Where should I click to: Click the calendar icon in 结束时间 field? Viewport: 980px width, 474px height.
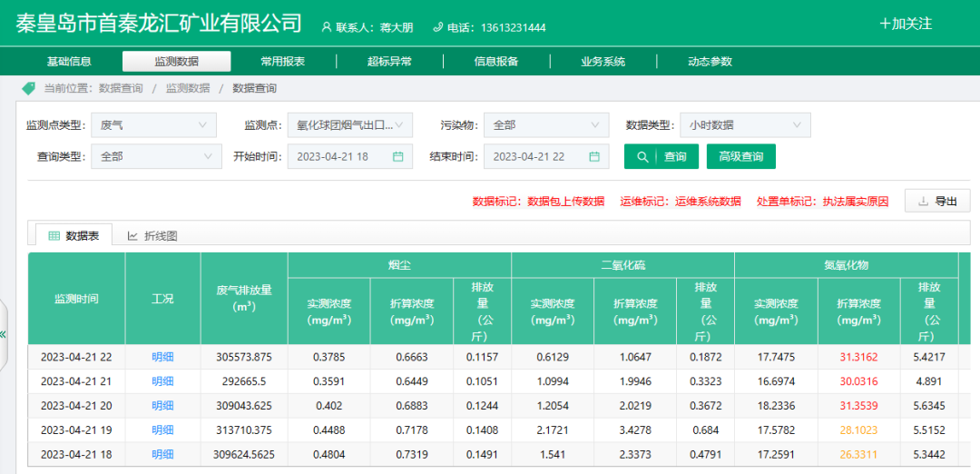point(593,157)
